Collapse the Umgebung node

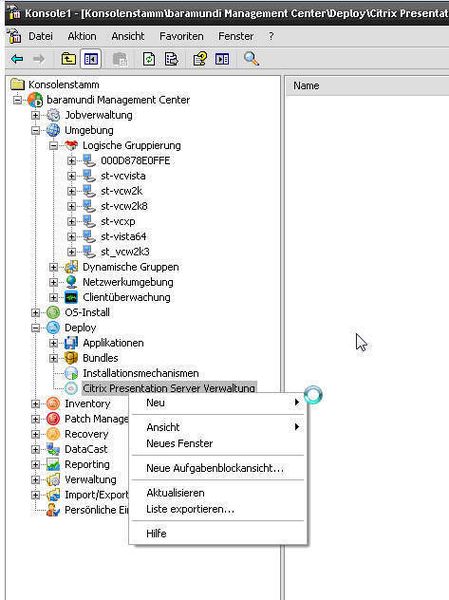point(36,130)
